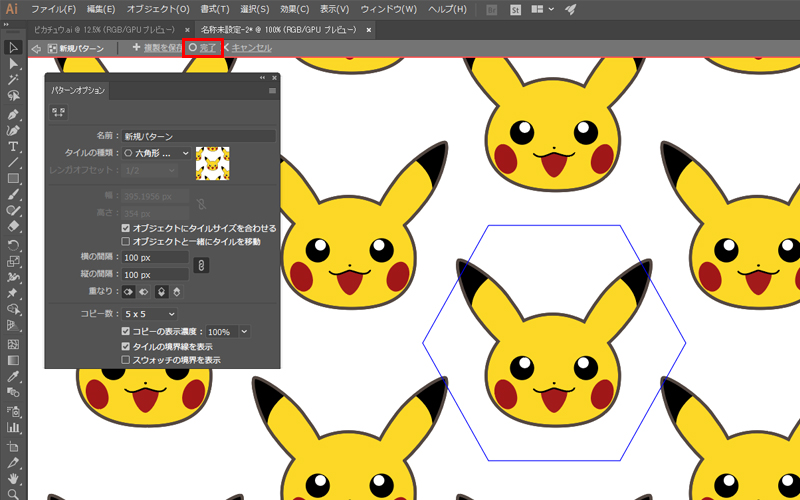Screen dimensions: 800x500
Task: Select the Magic Wand tool
Action: pos(13,80)
